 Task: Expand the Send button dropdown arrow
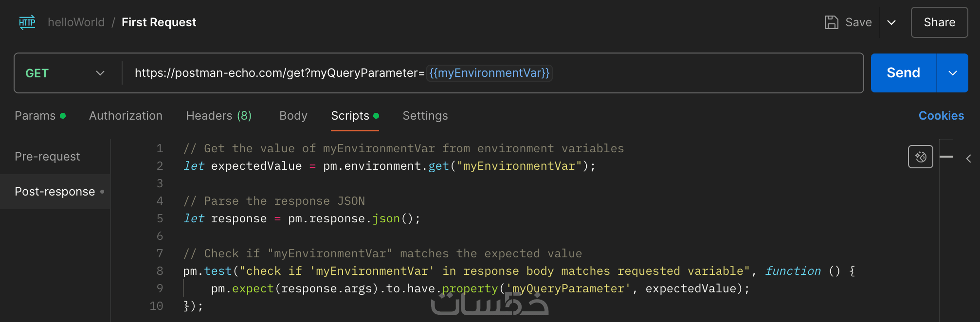pos(952,73)
